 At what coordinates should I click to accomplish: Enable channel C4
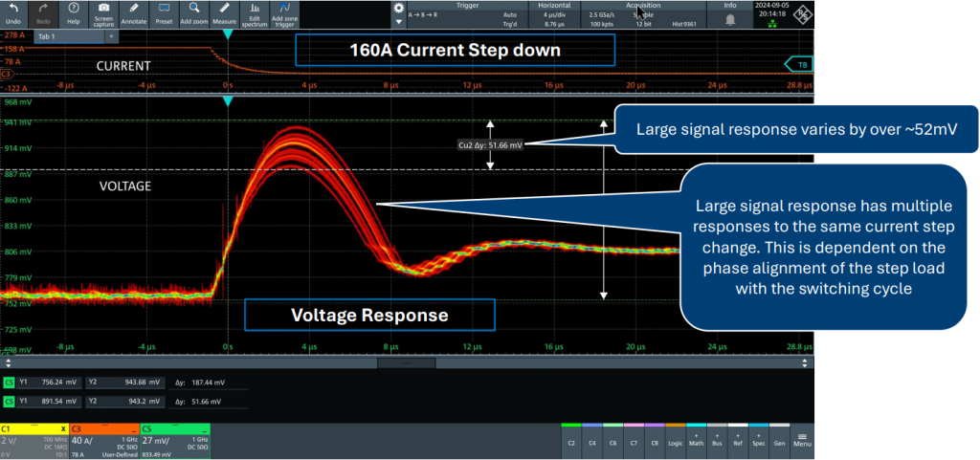pos(591,441)
